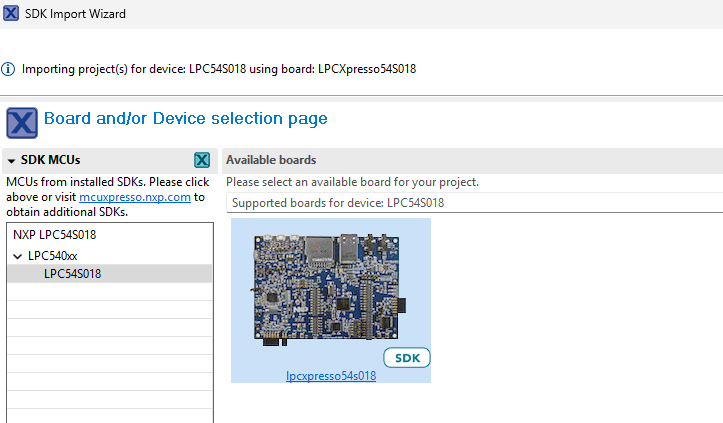Click the Supported boards filter field
Viewport: 723px width, 423px height.
pyautogui.click(x=475, y=203)
